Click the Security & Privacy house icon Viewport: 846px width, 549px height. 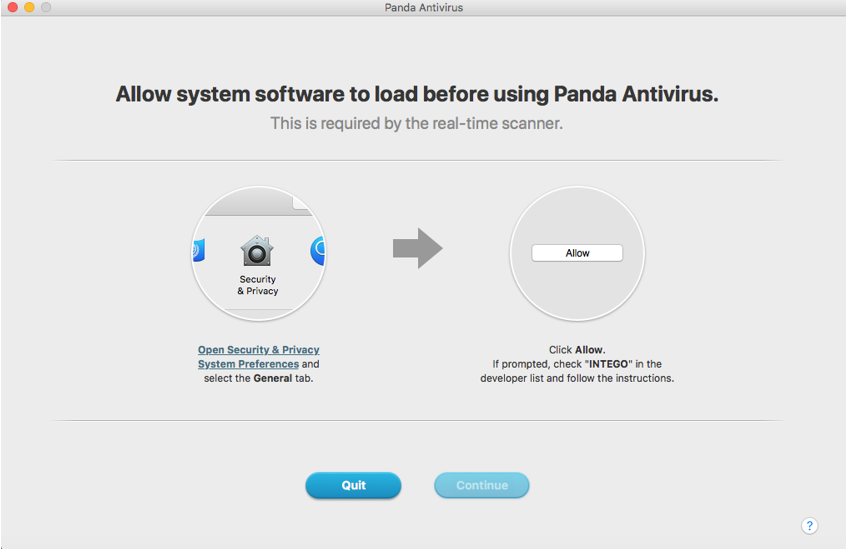tap(257, 251)
